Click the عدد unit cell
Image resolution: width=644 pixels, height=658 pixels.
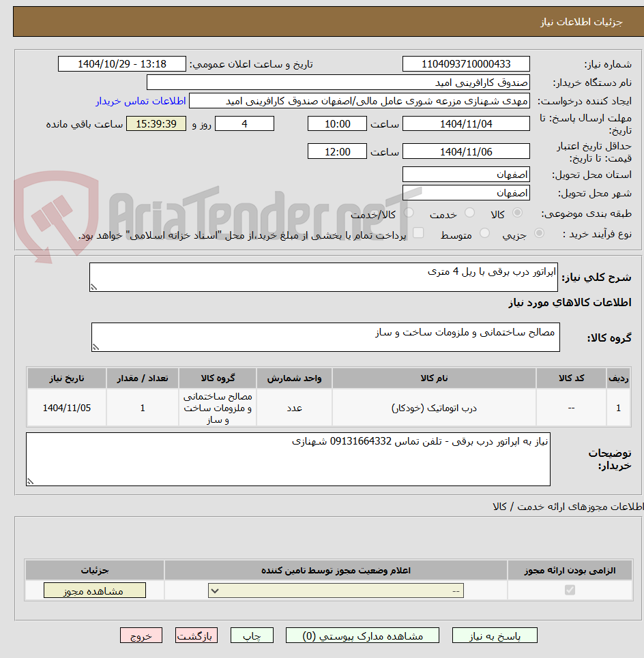[x=294, y=408]
